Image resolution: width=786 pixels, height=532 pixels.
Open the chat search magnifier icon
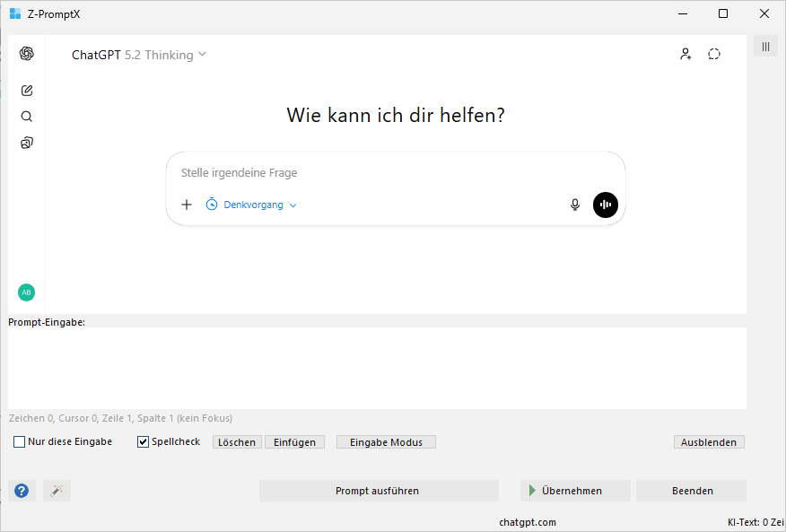27,117
